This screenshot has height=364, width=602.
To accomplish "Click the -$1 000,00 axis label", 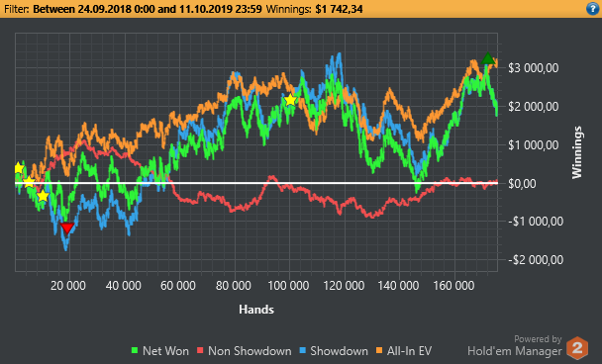I will [x=536, y=222].
